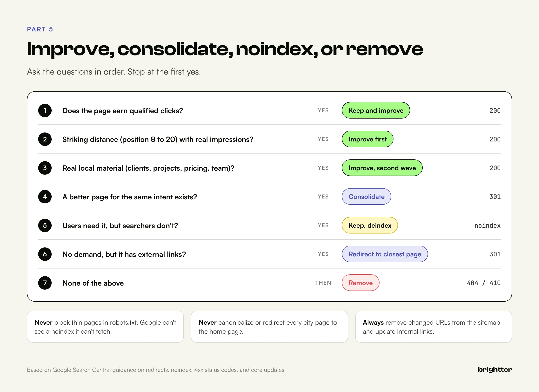
Task: Click the number 6 circle badge
Action: (x=45, y=254)
